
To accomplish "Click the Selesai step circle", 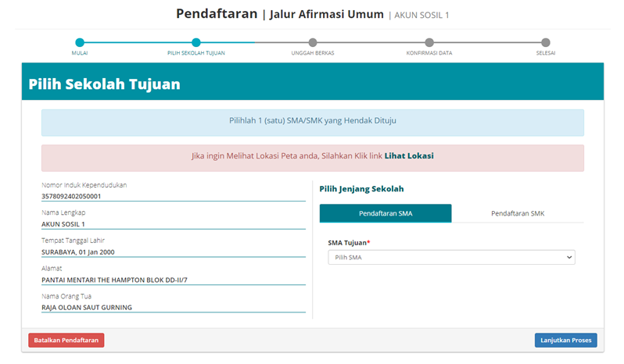I will (546, 42).
